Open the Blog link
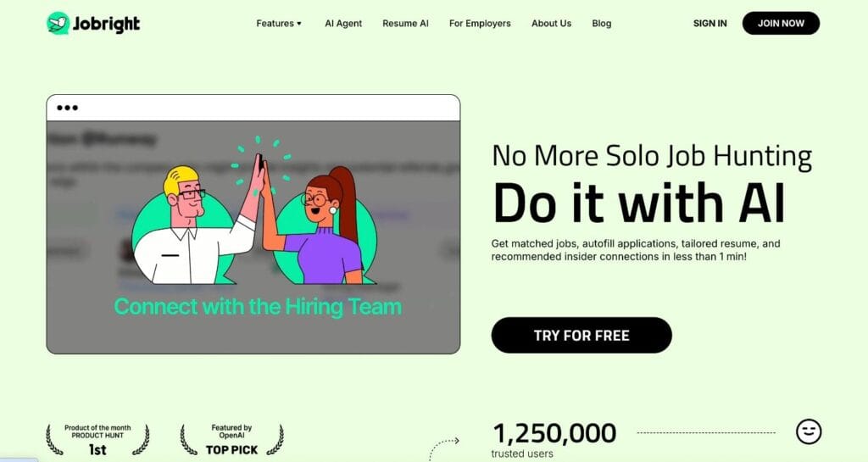This screenshot has width=868, height=462. (x=601, y=23)
